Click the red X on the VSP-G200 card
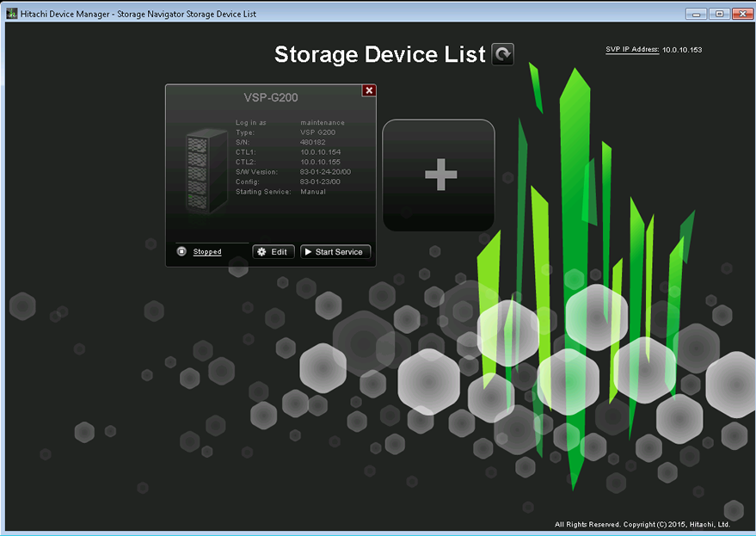This screenshot has height=536, width=756. [369, 89]
